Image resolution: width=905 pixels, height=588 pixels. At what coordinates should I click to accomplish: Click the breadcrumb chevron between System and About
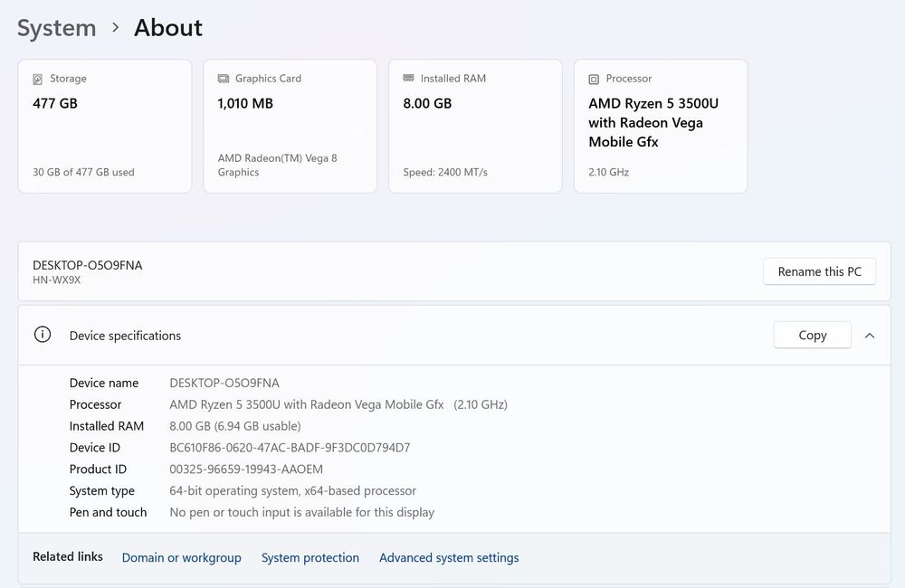pos(116,27)
